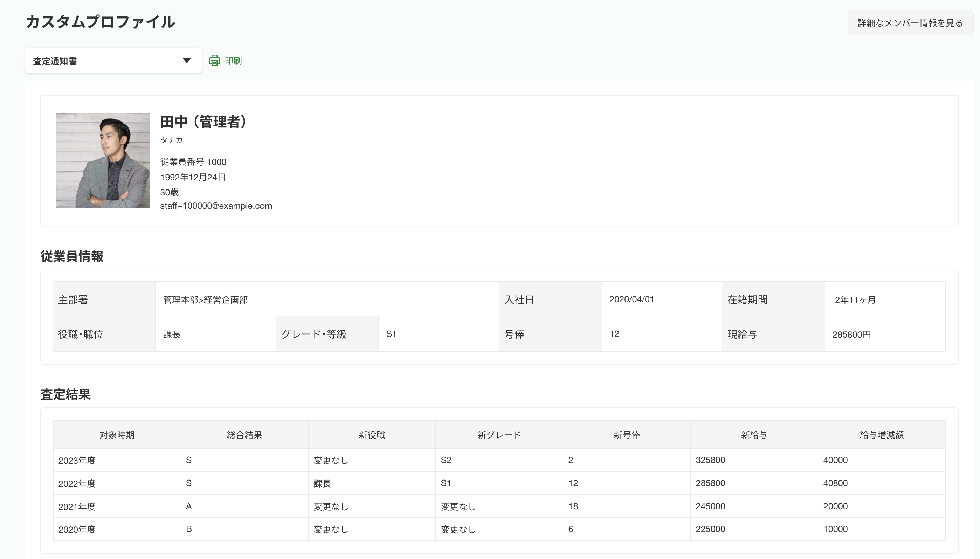This screenshot has width=980, height=559.
Task: Click the 総合結果 column header
Action: (244, 435)
